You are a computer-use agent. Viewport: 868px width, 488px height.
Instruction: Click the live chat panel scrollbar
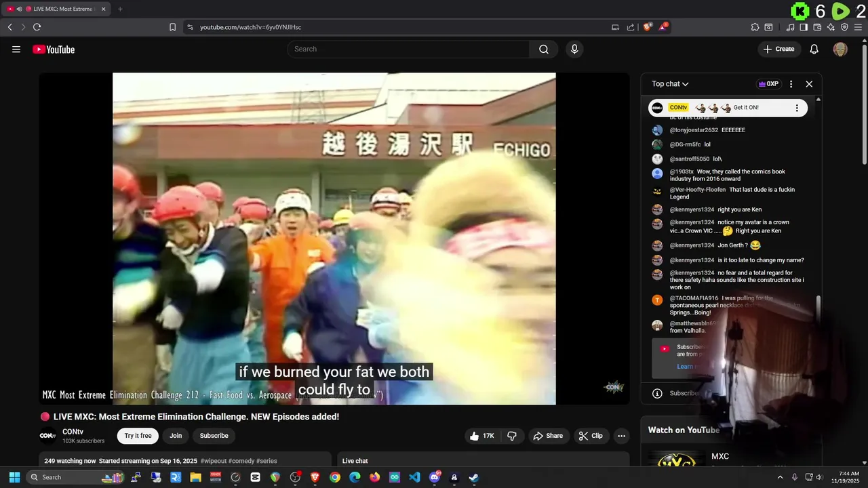tap(818, 308)
